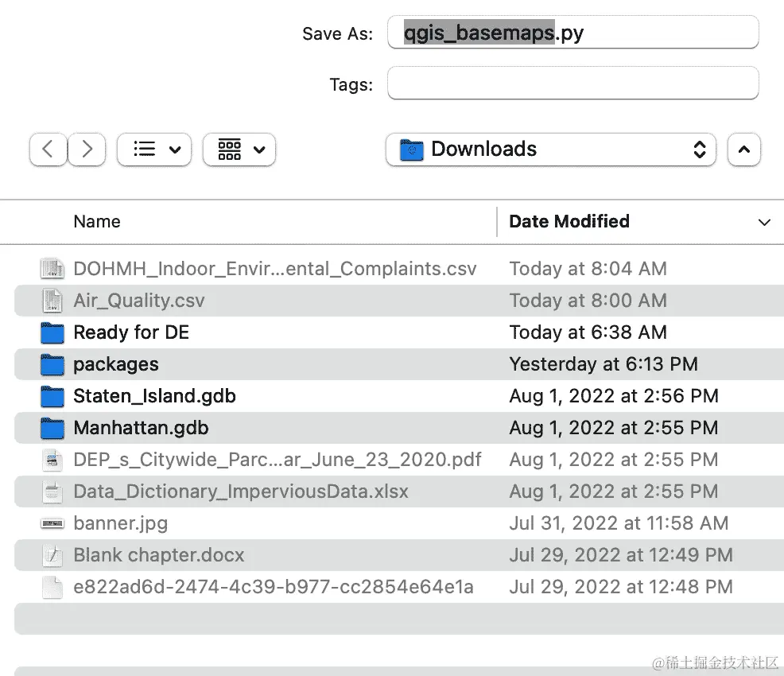Image resolution: width=784 pixels, height=676 pixels.
Task: Click the Data_Dictionary xlsx file icon
Action: pos(52,492)
